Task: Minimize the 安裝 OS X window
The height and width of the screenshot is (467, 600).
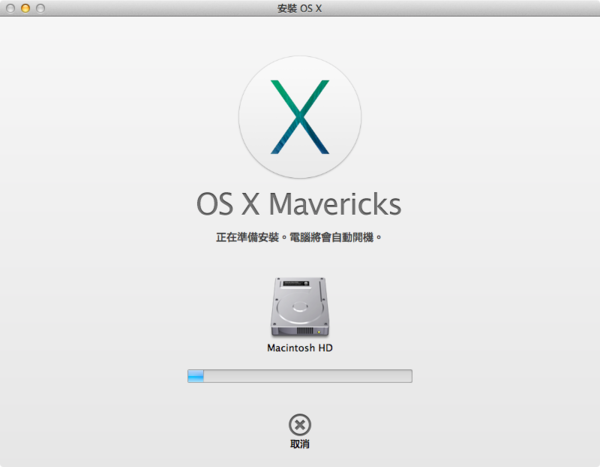Action: click(x=25, y=8)
